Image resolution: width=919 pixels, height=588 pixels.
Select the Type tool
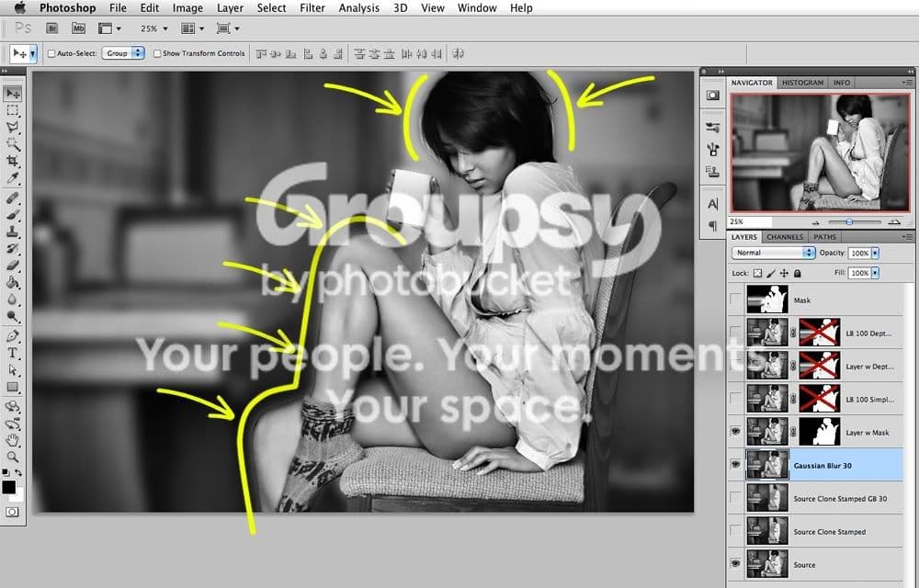12,353
